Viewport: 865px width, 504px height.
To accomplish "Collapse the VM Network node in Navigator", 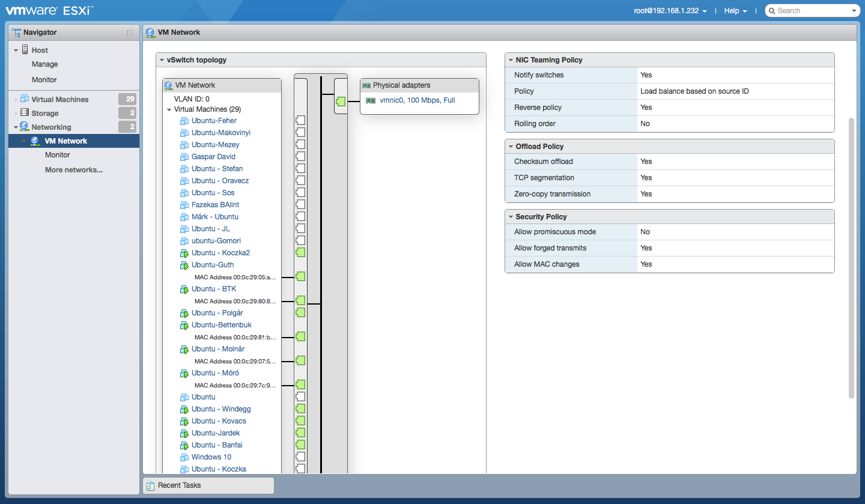I will (x=25, y=141).
